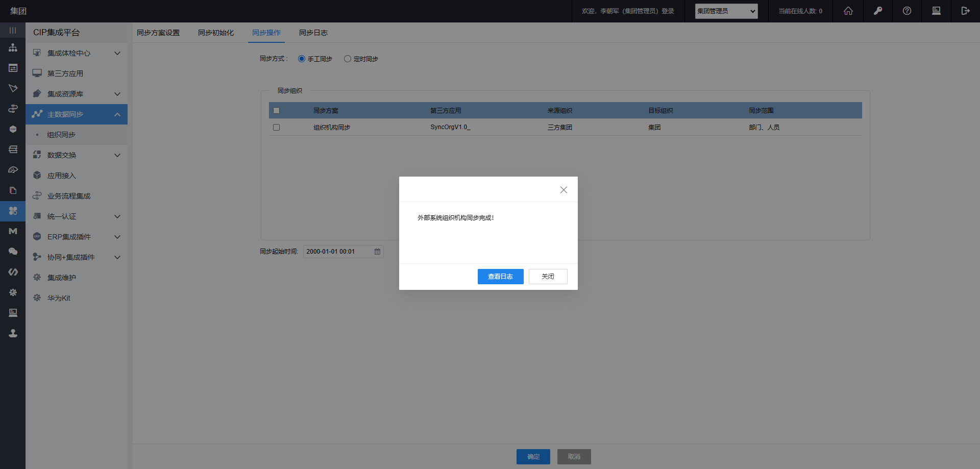Image resolution: width=980 pixels, height=469 pixels.
Task: Close the sync-complete dialog with the X
Action: pyautogui.click(x=563, y=190)
